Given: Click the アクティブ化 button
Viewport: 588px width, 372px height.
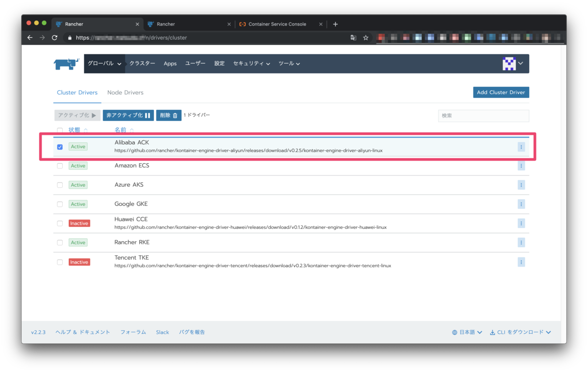Looking at the screenshot, I should pyautogui.click(x=77, y=115).
